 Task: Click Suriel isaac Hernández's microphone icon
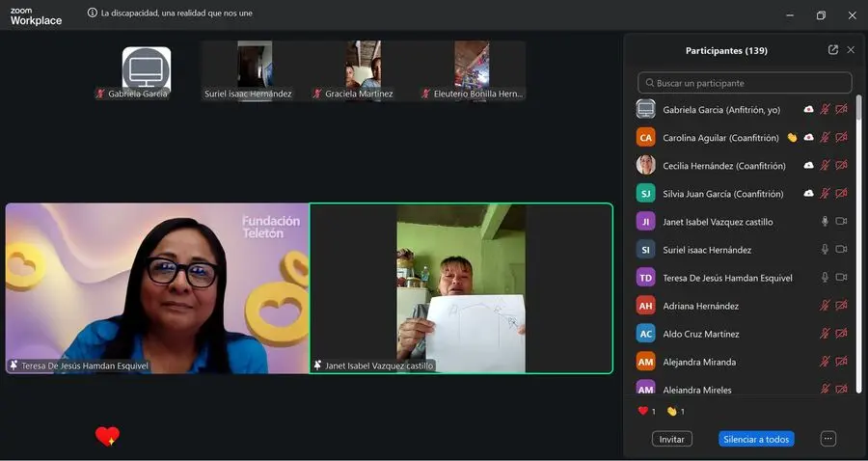825,250
